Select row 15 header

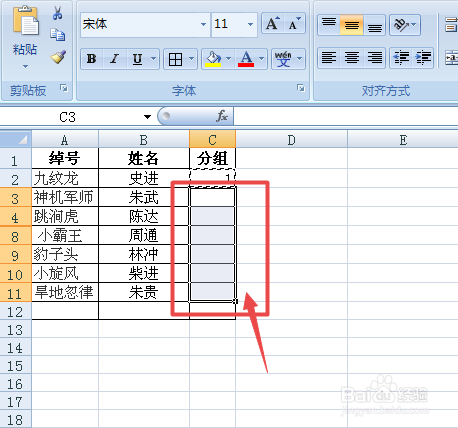point(16,366)
